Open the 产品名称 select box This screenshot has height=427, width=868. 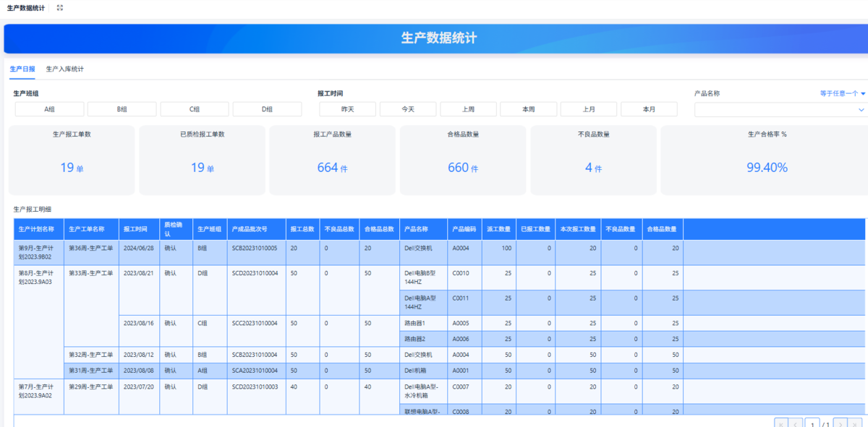pos(780,110)
